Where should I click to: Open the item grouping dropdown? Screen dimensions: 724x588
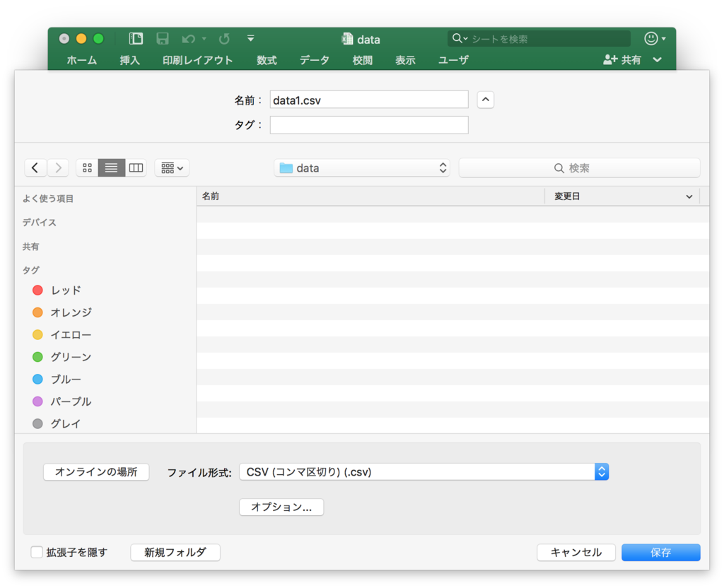[x=172, y=168]
